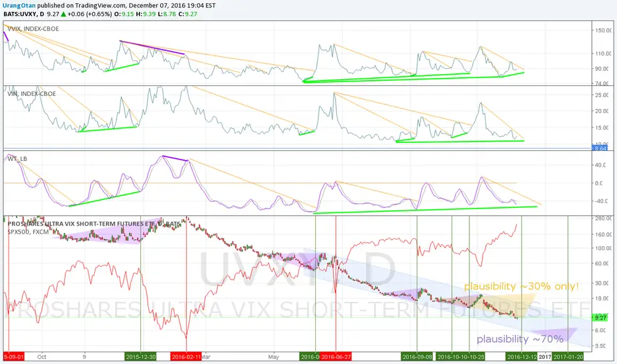Click the -40.0 level on WT_LB axis

(600, 201)
